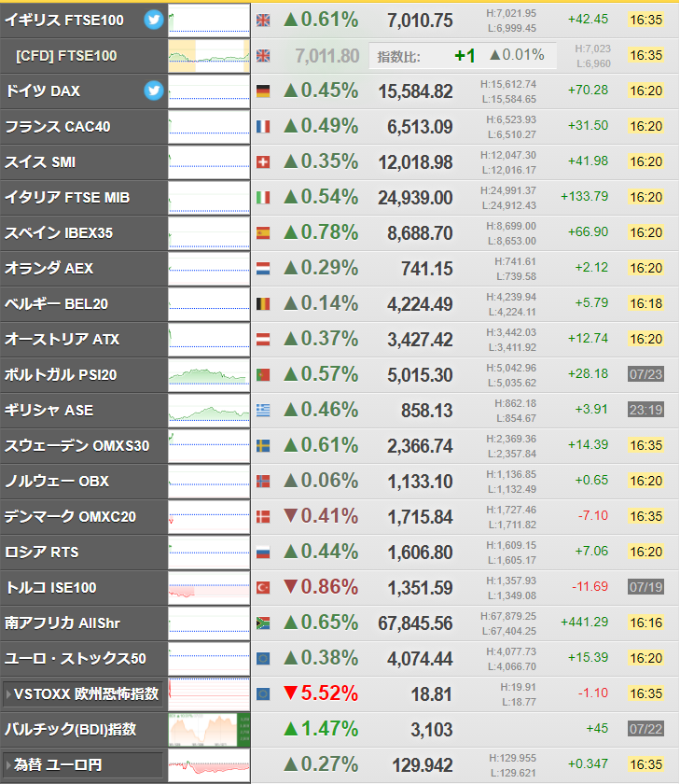
Task: Open the トルコ ISE100 mini chart
Action: click(x=209, y=587)
